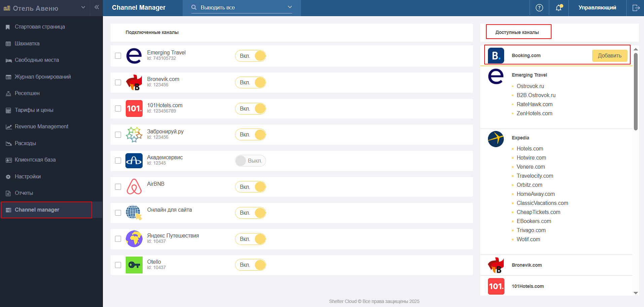This screenshot has width=644, height=307.
Task: Click Emerging Travel logo in available channels
Action: pyautogui.click(x=496, y=76)
